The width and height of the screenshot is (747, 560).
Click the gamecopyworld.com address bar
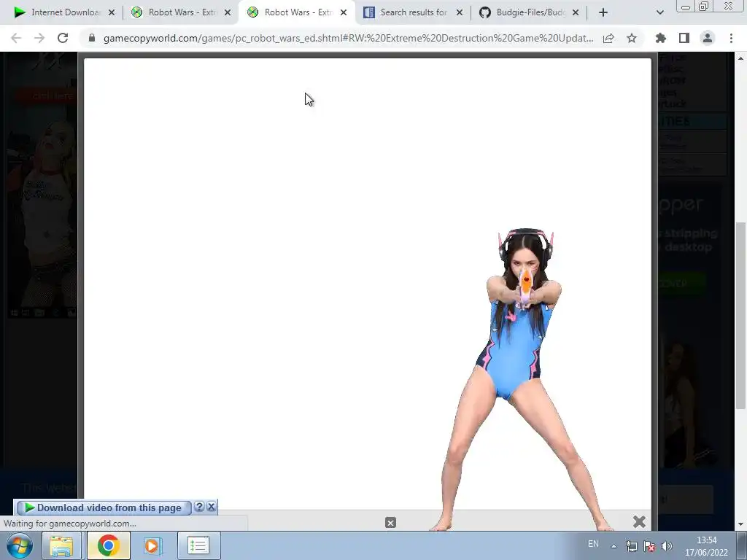(348, 38)
